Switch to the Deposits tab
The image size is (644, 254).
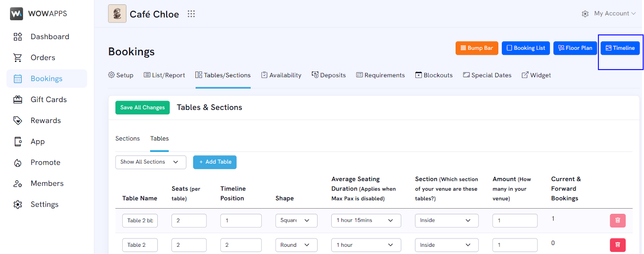click(329, 75)
